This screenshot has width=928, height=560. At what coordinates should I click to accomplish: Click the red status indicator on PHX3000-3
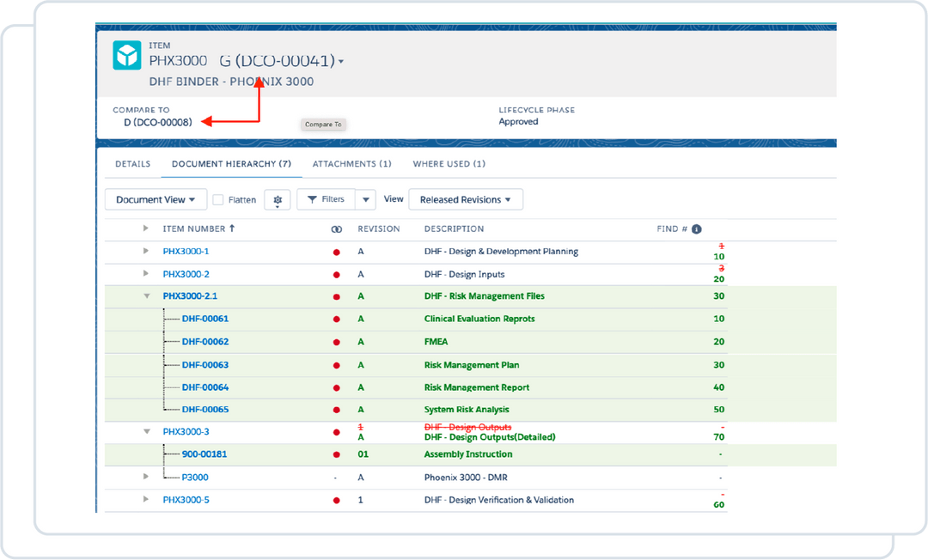[335, 431]
